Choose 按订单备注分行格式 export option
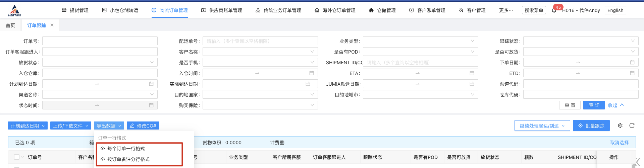Viewport: 644px width, 168px height. tap(128, 159)
